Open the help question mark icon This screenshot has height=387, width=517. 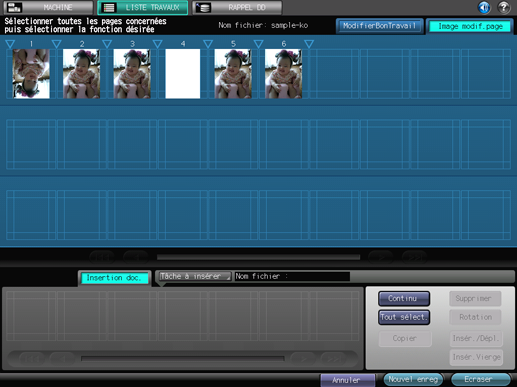click(x=503, y=7)
